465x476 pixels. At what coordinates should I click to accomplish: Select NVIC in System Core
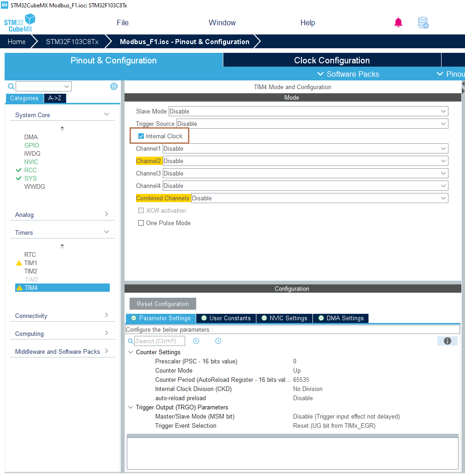pos(31,162)
